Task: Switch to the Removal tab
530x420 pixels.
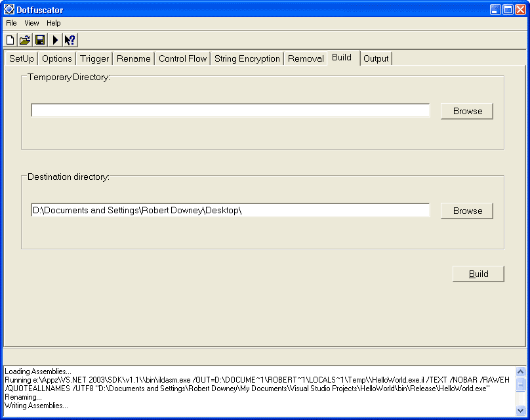Action: point(306,58)
